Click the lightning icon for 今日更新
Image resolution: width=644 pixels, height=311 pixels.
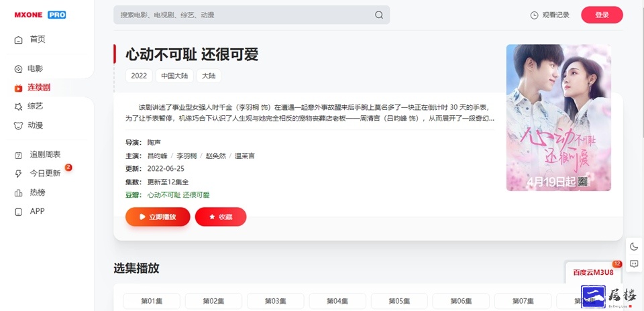pyautogui.click(x=18, y=174)
